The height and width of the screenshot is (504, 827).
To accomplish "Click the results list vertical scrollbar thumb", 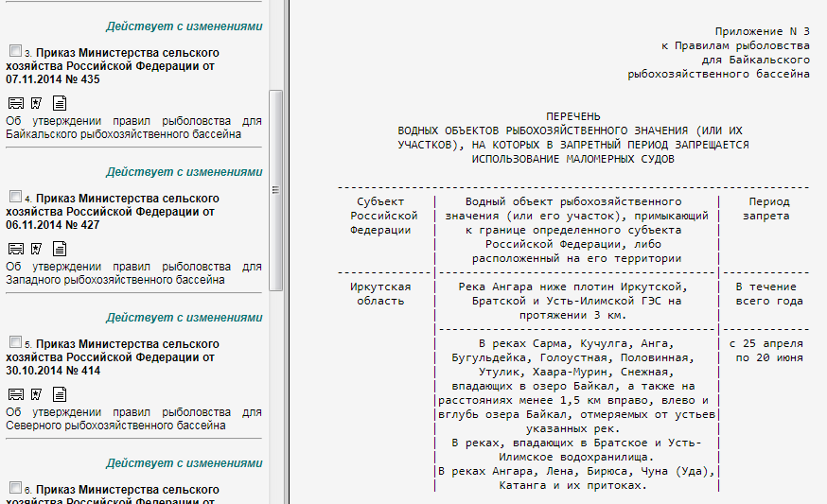I will pos(275,189).
